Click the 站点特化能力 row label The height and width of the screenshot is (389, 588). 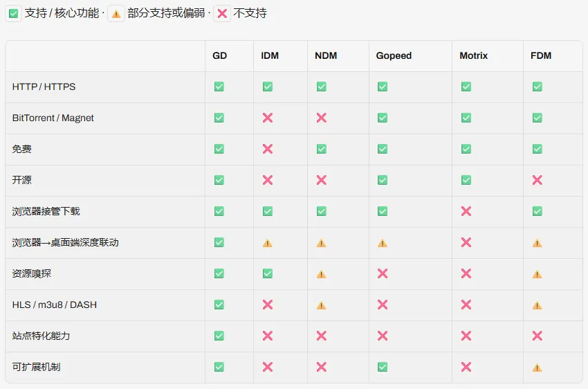[x=41, y=336]
